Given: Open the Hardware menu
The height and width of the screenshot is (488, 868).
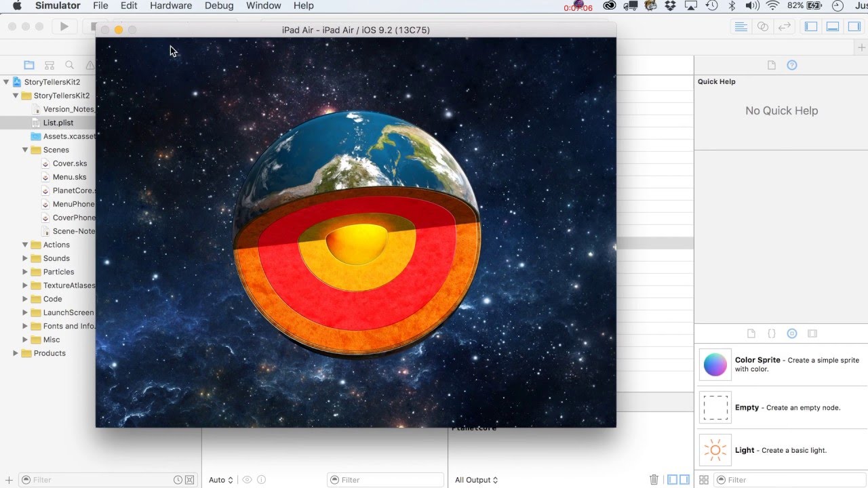Looking at the screenshot, I should point(171,5).
